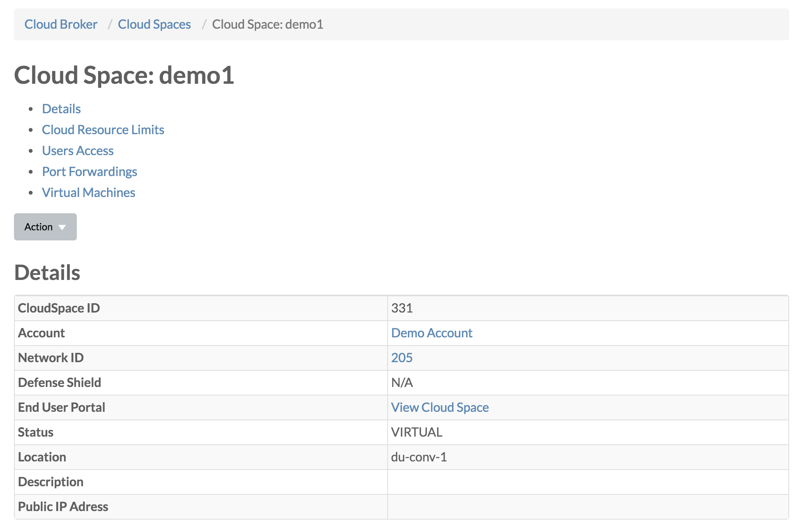
Task: Open View Cloud Space portal link
Action: (x=440, y=408)
